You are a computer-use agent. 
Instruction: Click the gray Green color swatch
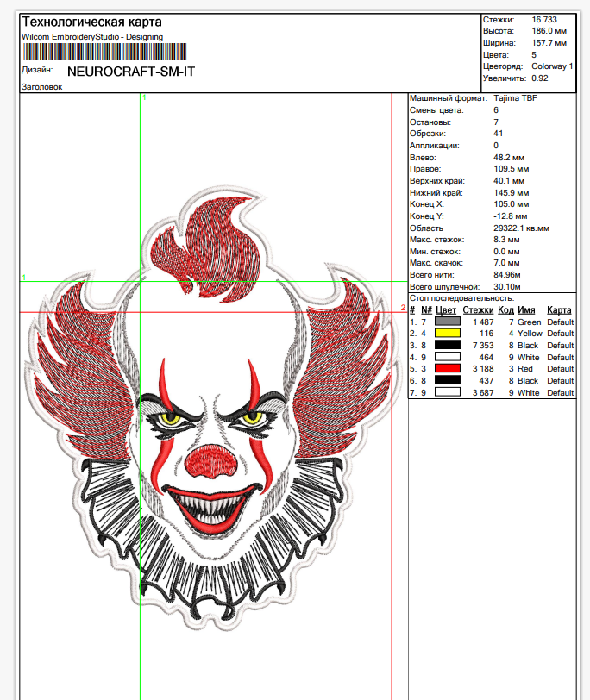448,322
